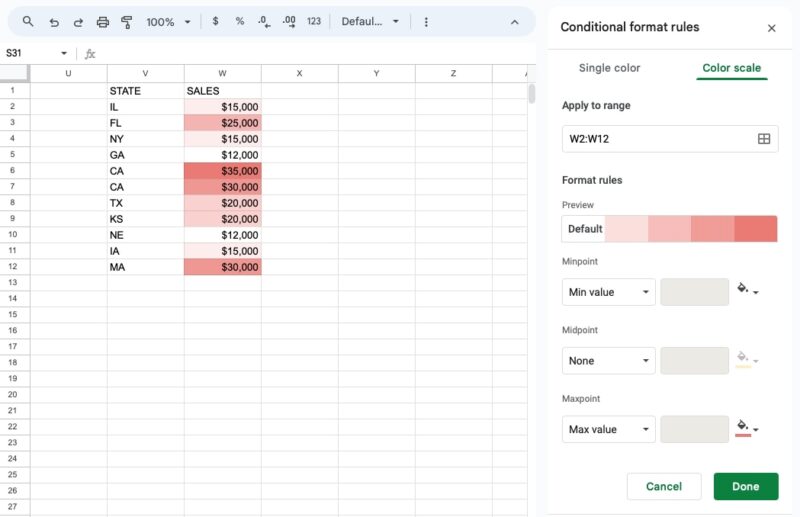Select column W header
Viewport: 800px width, 517px height.
point(222,73)
